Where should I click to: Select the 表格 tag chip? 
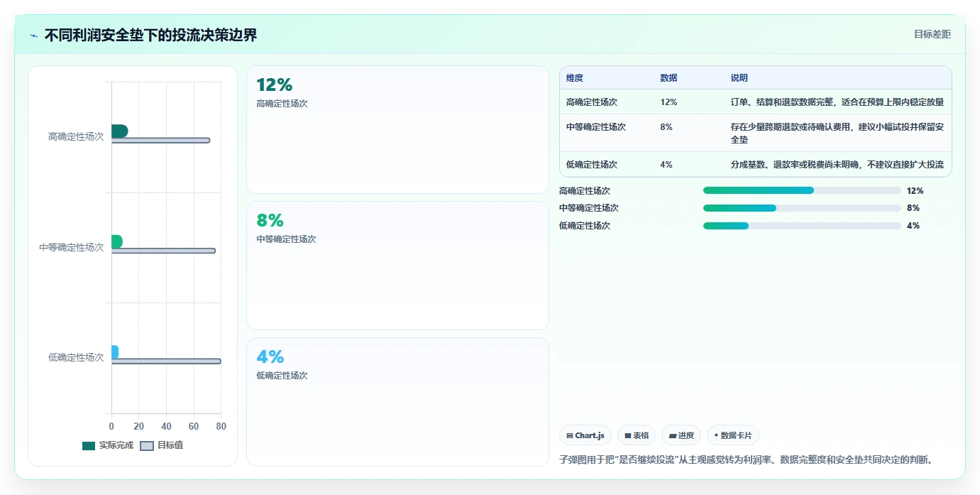click(637, 435)
